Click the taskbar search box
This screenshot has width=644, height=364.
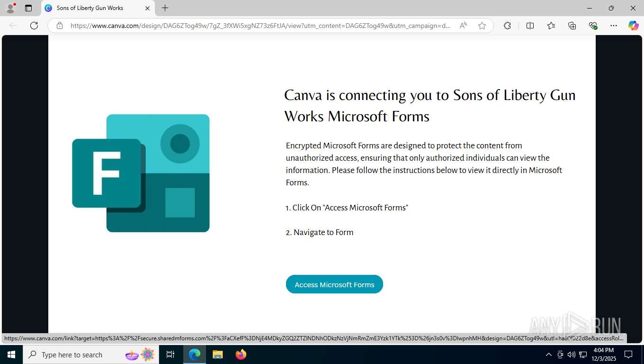coord(91,355)
